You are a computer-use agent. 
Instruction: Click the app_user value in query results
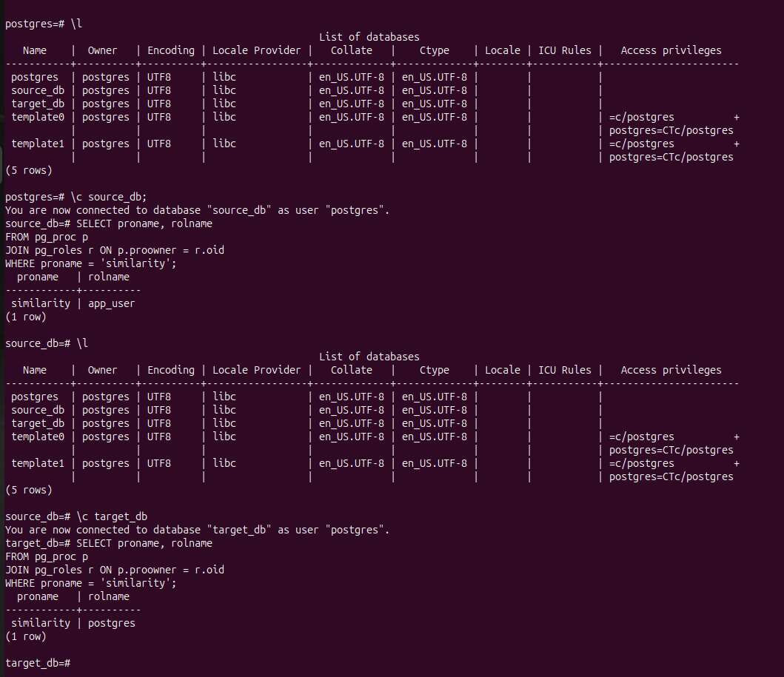tap(111, 303)
